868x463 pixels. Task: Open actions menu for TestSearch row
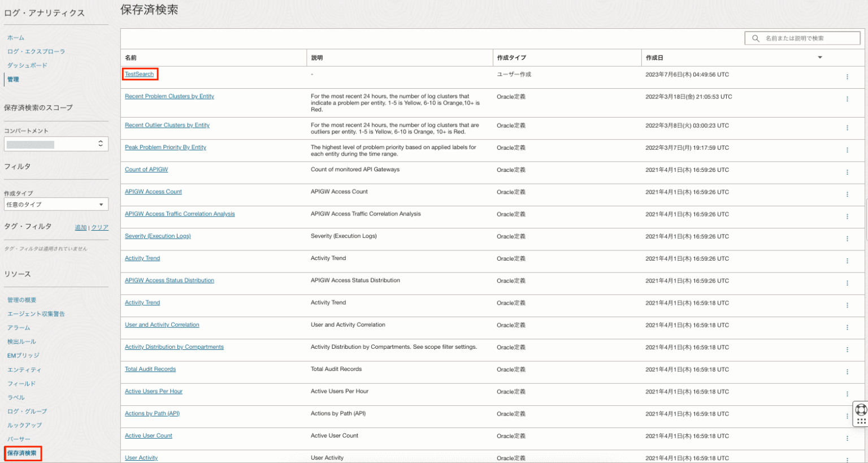[x=847, y=77]
